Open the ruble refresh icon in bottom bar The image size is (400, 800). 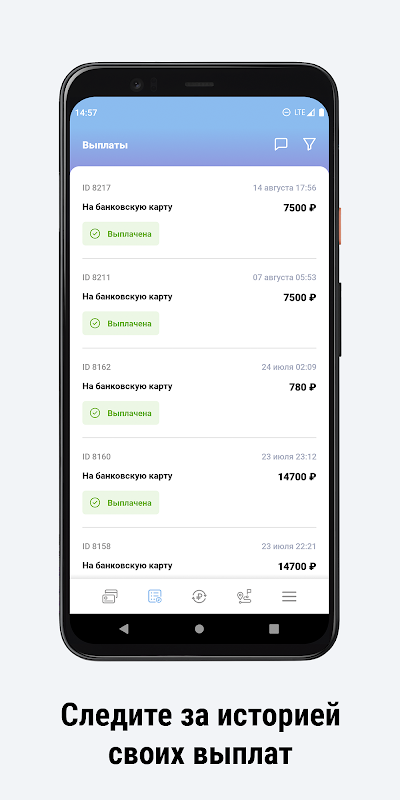click(199, 596)
